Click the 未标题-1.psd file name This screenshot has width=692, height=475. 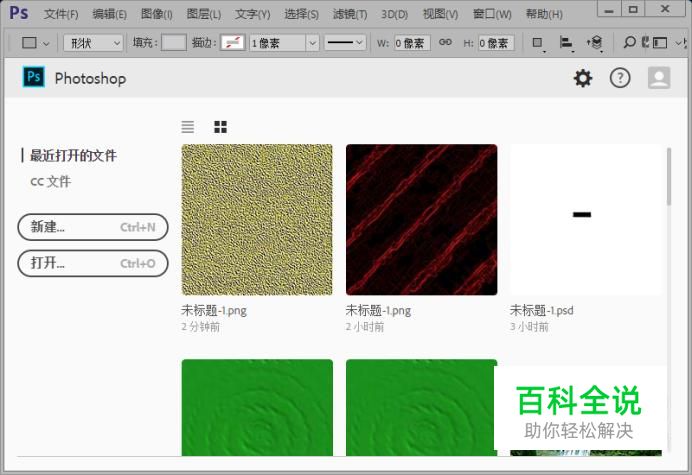542,310
